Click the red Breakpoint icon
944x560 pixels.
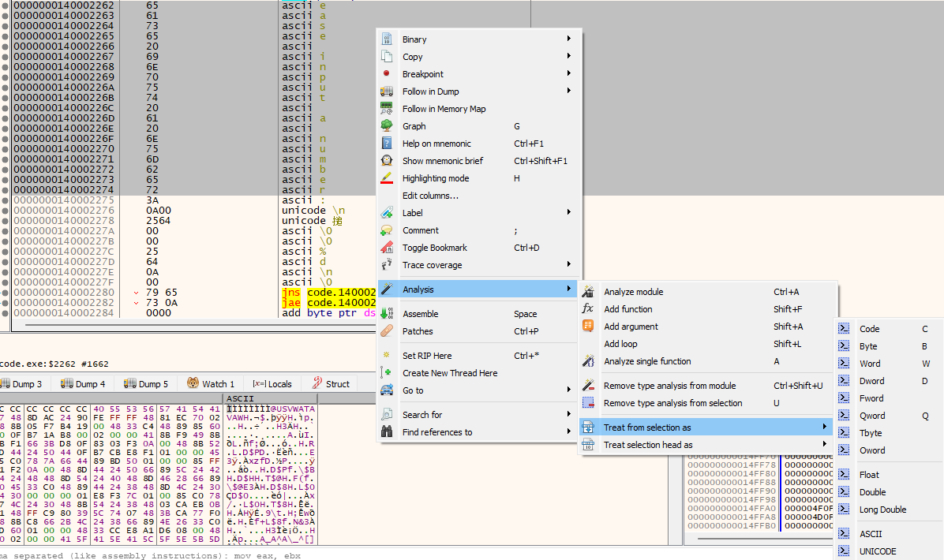tap(387, 73)
